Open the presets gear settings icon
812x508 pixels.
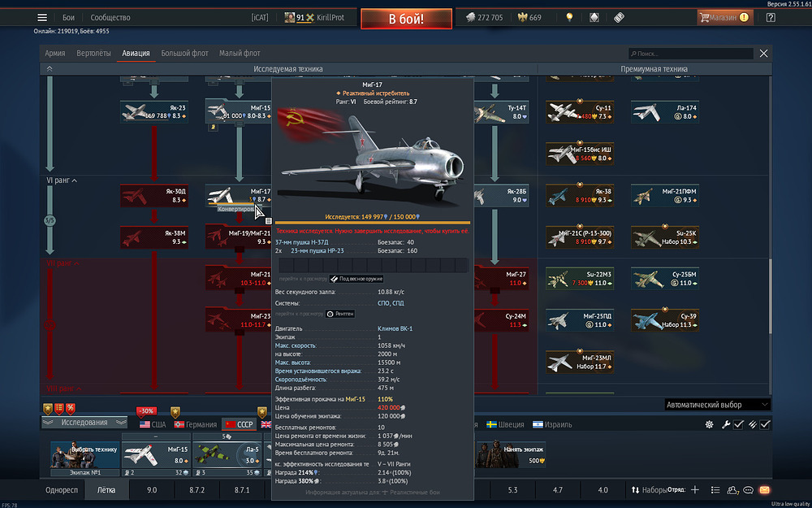[x=709, y=424]
